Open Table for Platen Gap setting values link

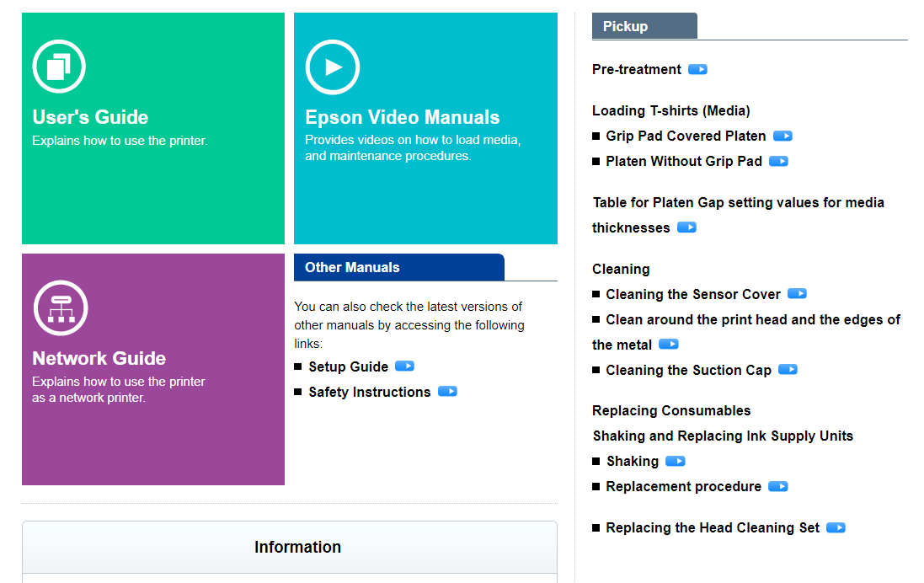(x=738, y=203)
